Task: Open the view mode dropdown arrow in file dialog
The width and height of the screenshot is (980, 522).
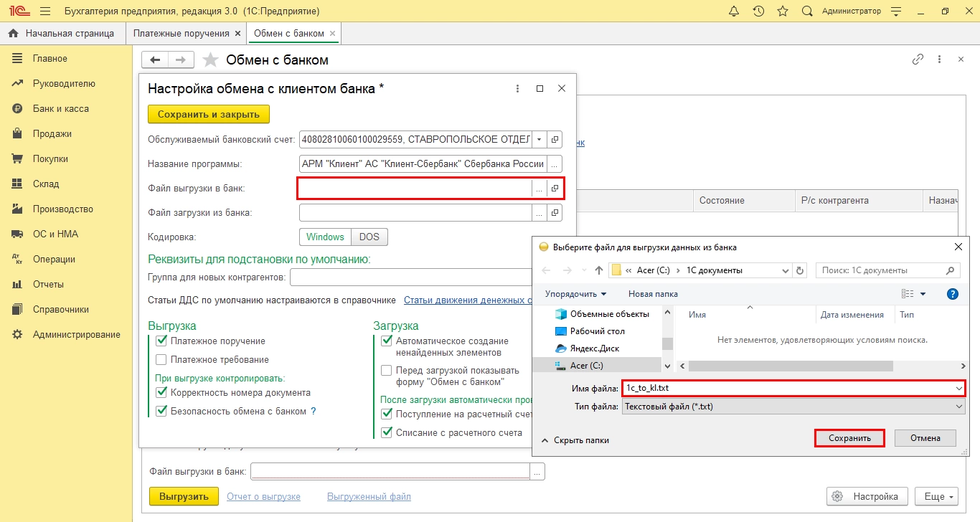Action: (x=923, y=294)
